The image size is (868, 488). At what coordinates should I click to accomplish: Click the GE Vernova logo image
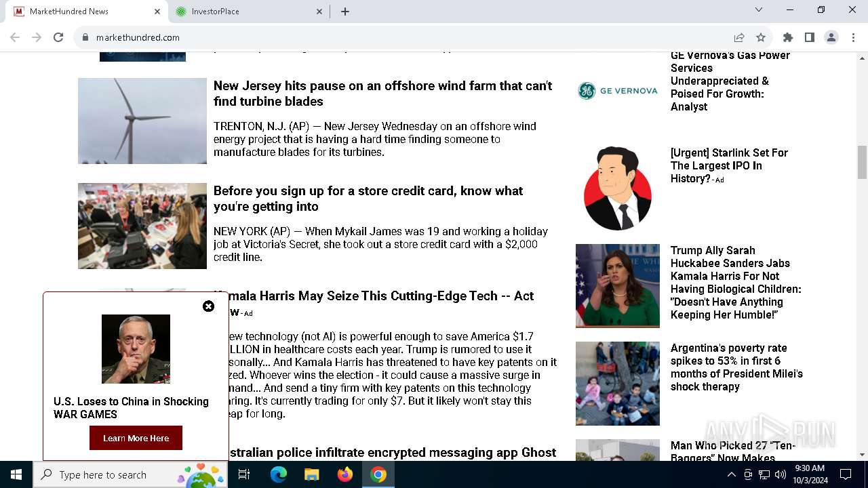tap(618, 90)
